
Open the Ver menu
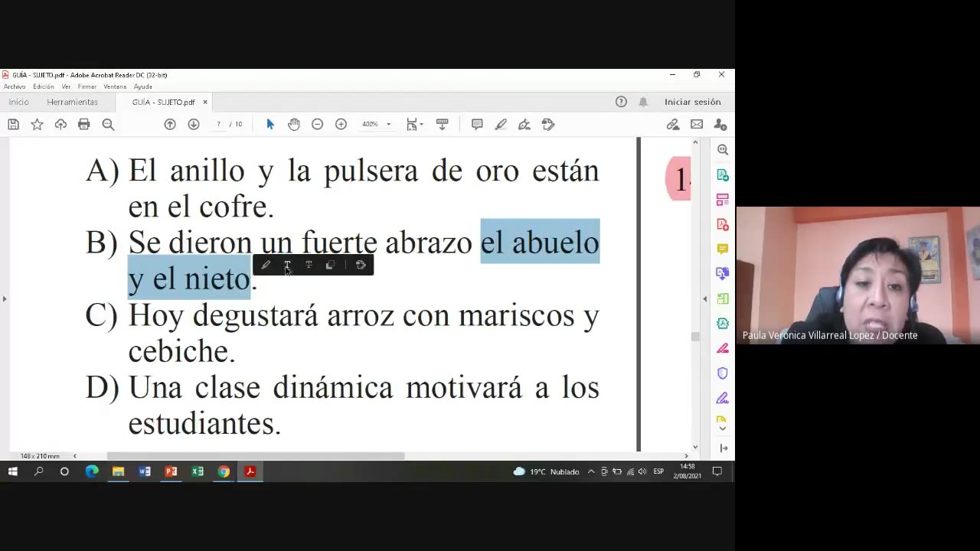pos(66,86)
